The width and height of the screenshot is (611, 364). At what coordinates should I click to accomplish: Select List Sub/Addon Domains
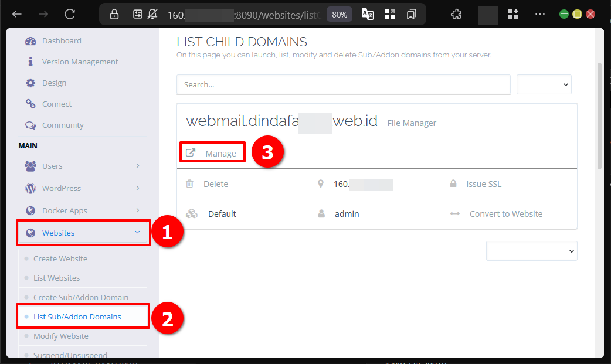click(77, 317)
